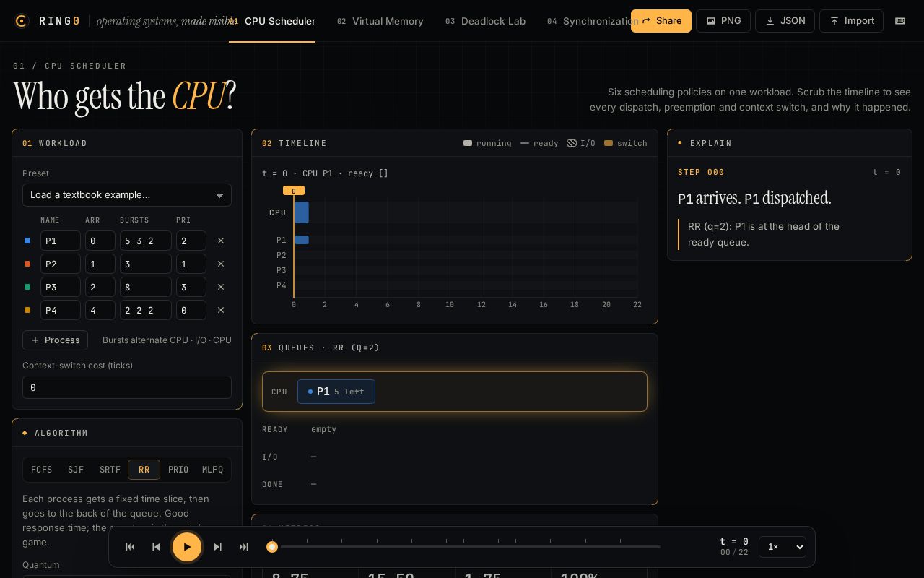This screenshot has width=924, height=578.
Task: Jump to the first step
Action: click(131, 547)
